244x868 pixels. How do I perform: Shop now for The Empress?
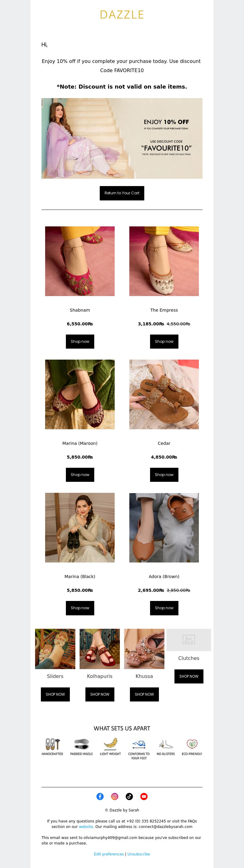(164, 341)
